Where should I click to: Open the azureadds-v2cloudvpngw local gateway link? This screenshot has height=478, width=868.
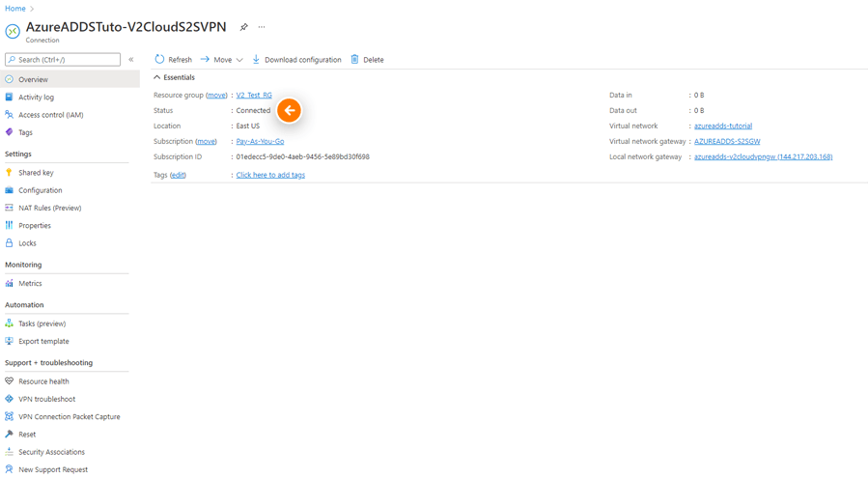coord(764,156)
